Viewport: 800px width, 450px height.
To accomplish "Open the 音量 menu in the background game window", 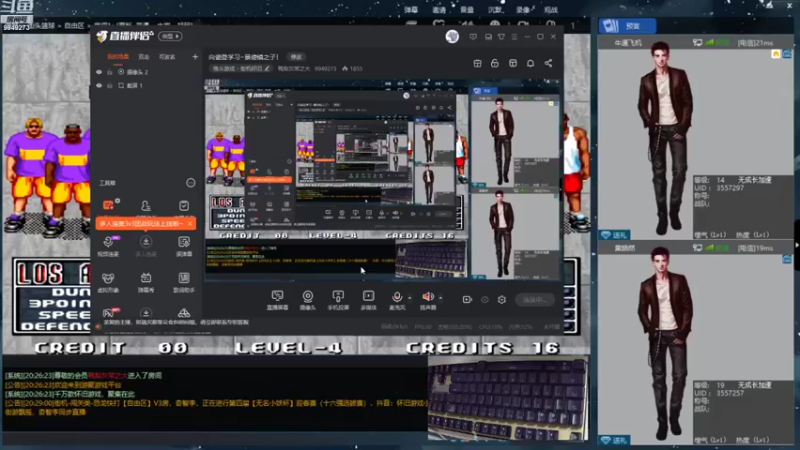I will tap(467, 10).
